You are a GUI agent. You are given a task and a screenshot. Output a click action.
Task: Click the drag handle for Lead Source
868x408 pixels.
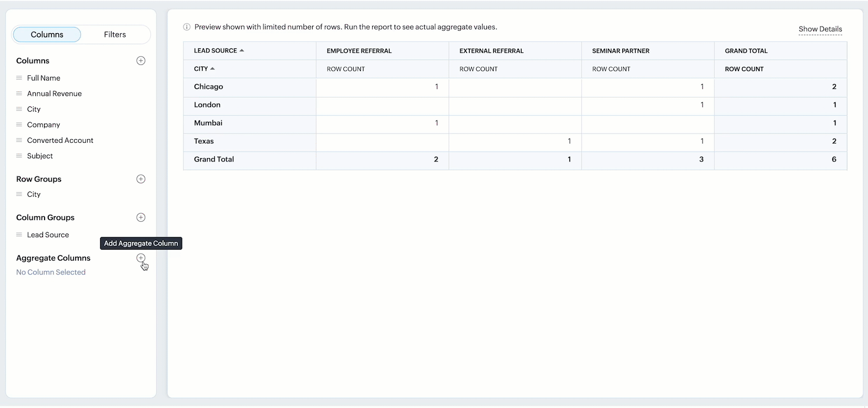(x=19, y=235)
